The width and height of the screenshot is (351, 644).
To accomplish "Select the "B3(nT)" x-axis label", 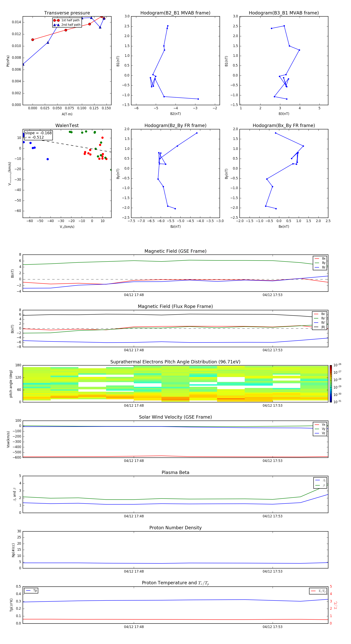I will [284, 114].
